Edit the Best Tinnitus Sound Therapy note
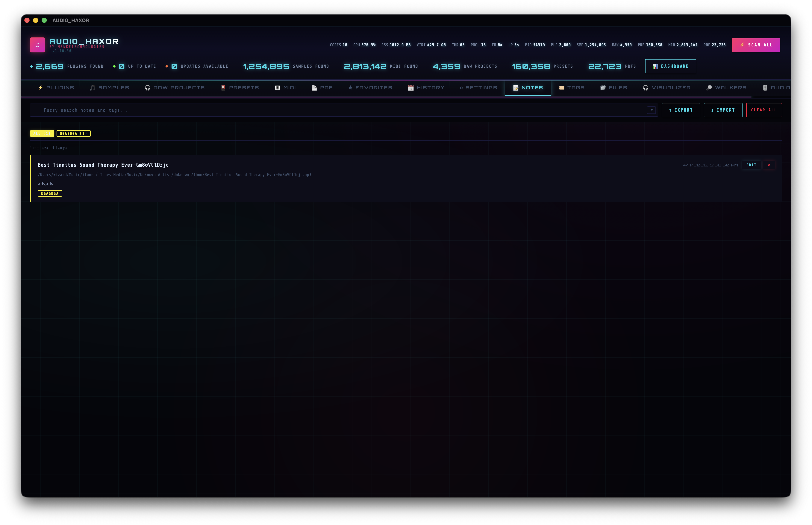 click(x=751, y=165)
